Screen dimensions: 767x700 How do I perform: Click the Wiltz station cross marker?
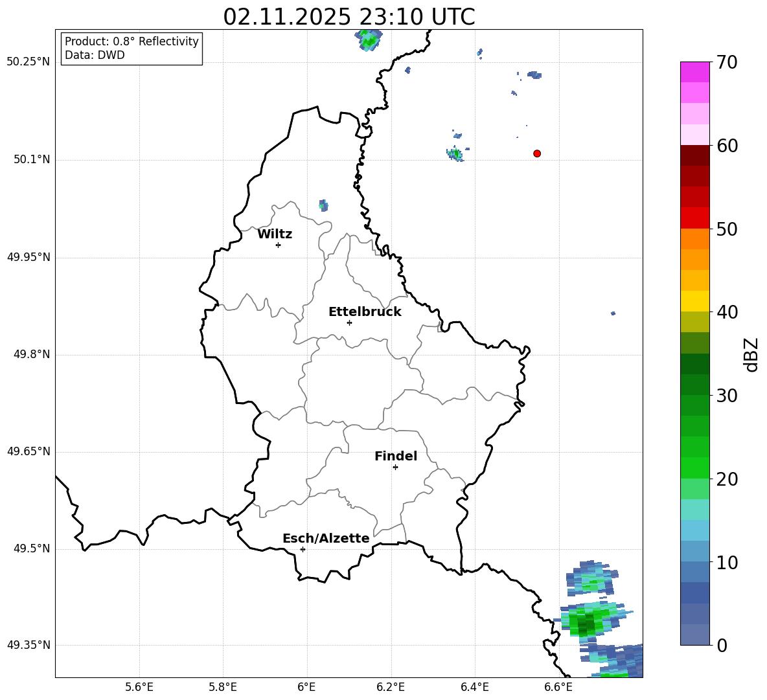click(x=278, y=245)
